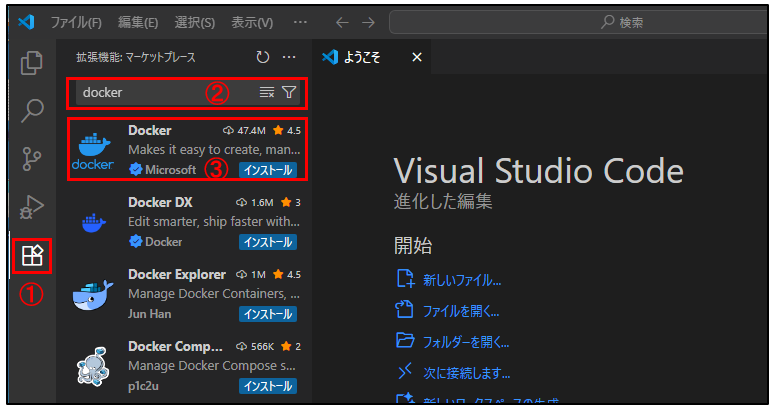Open the 編集 menu

coord(138,22)
